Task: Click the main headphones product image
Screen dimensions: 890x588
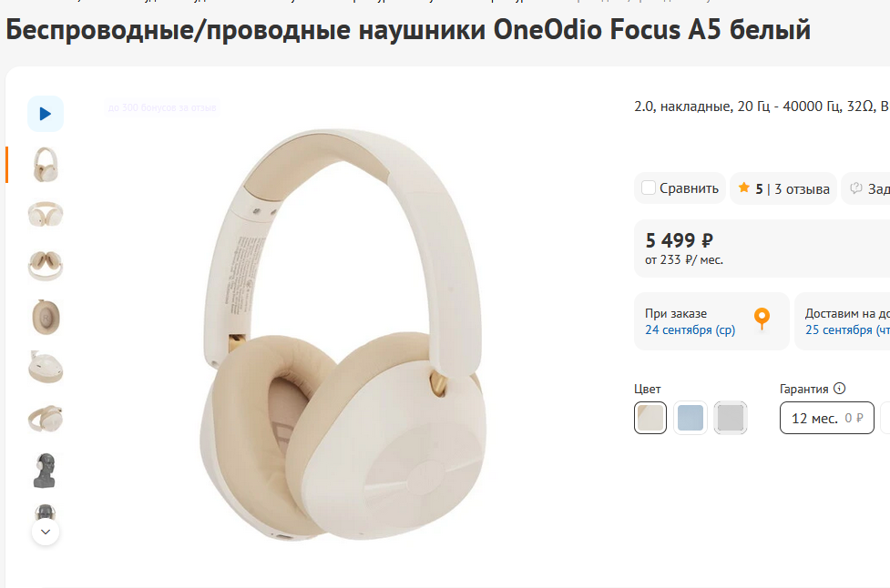Action: tap(344, 335)
